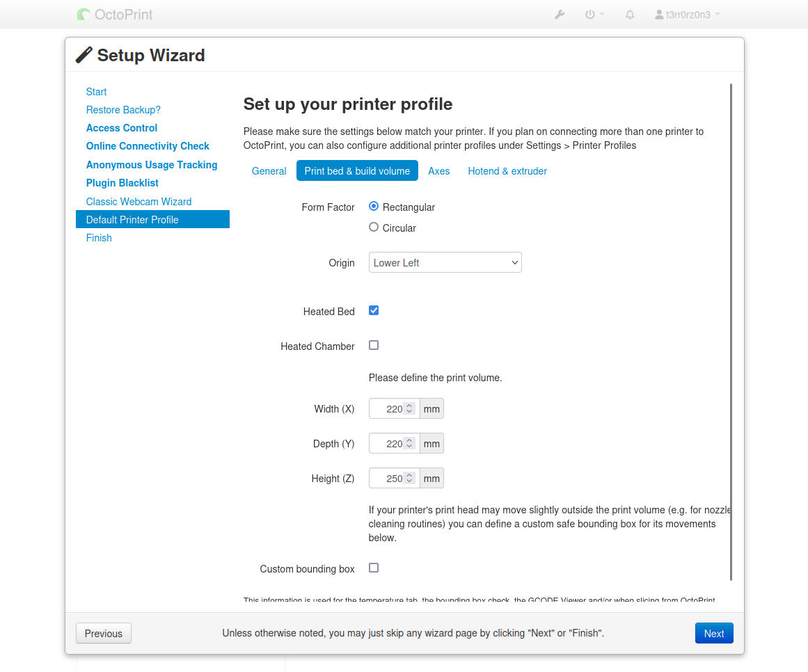808x672 pixels.
Task: Switch to the General tab
Action: pos(269,171)
